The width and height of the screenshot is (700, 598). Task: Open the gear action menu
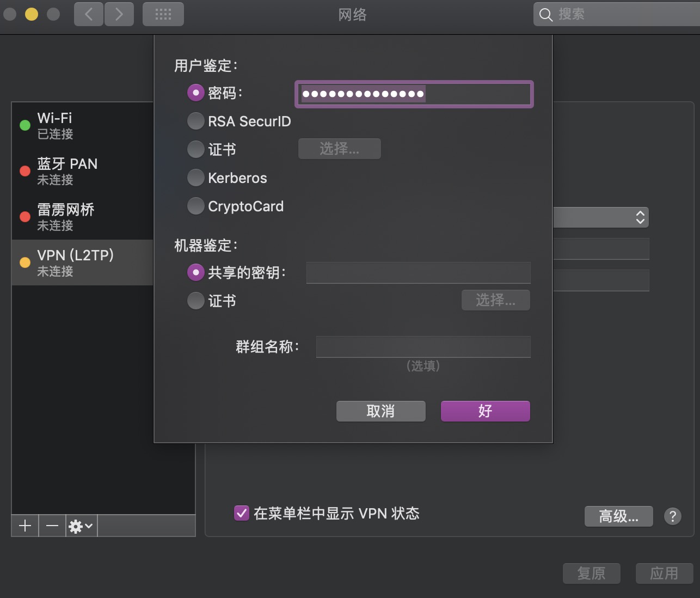(81, 526)
